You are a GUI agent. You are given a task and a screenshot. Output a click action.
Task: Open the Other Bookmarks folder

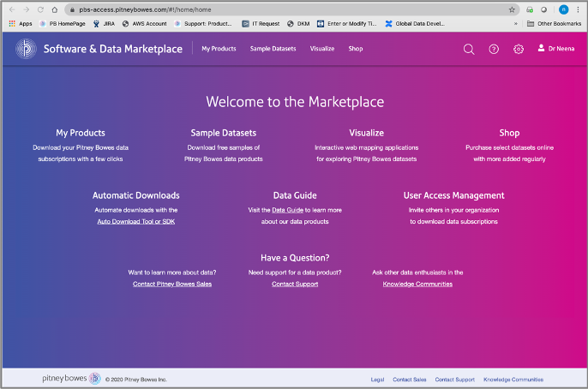[555, 24]
